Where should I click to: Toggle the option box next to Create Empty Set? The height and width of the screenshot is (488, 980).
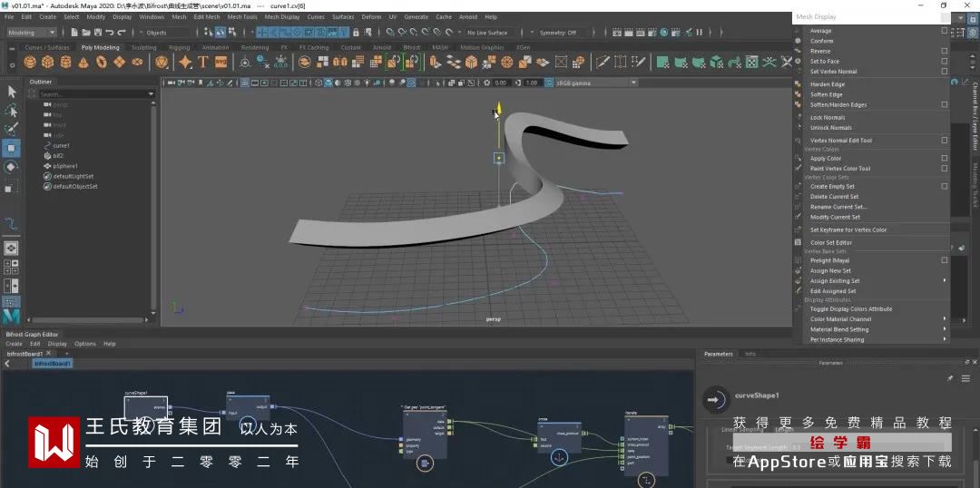(x=945, y=186)
